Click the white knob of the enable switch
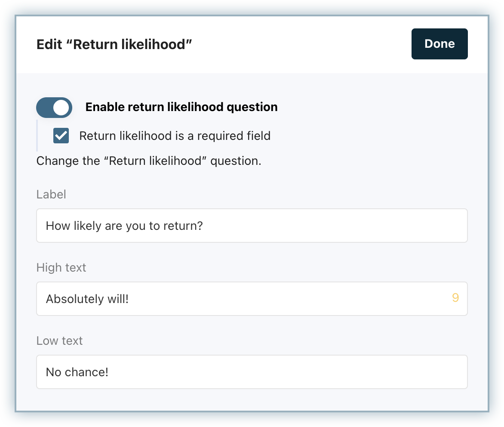Image resolution: width=504 pixels, height=427 pixels. tap(61, 108)
